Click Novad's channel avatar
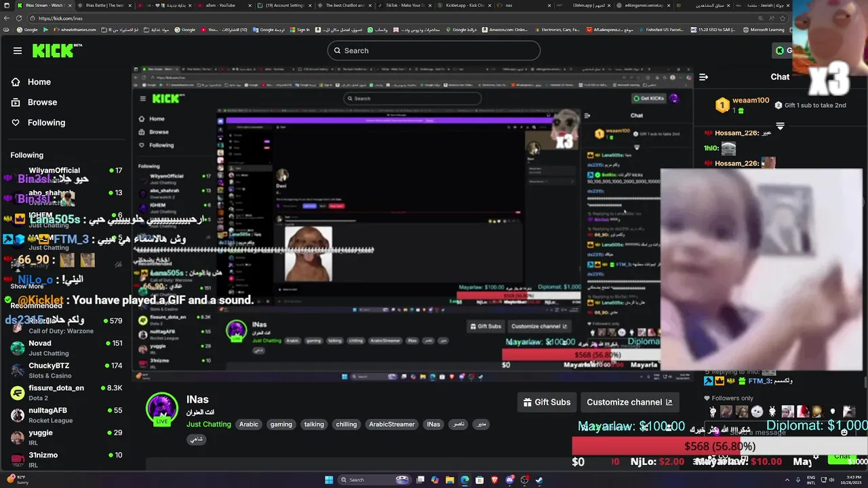Image resolution: width=868 pixels, height=488 pixels. click(x=18, y=348)
